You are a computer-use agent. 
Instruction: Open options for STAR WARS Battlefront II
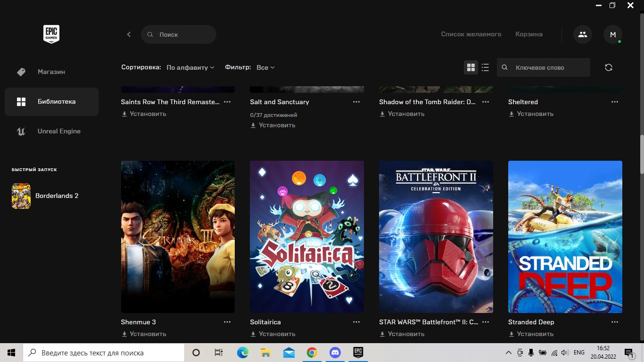[486, 322]
